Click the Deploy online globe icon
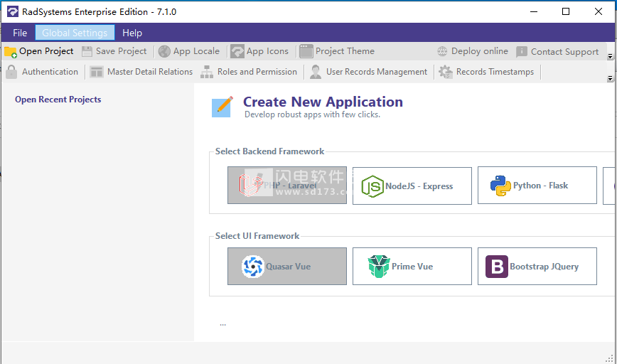This screenshot has height=364, width=617. click(442, 51)
